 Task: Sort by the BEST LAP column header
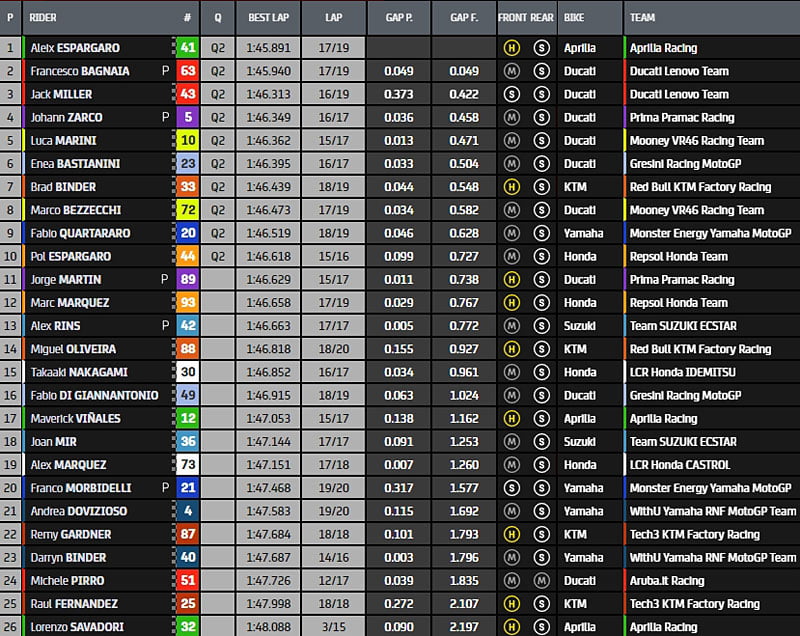pos(269,18)
